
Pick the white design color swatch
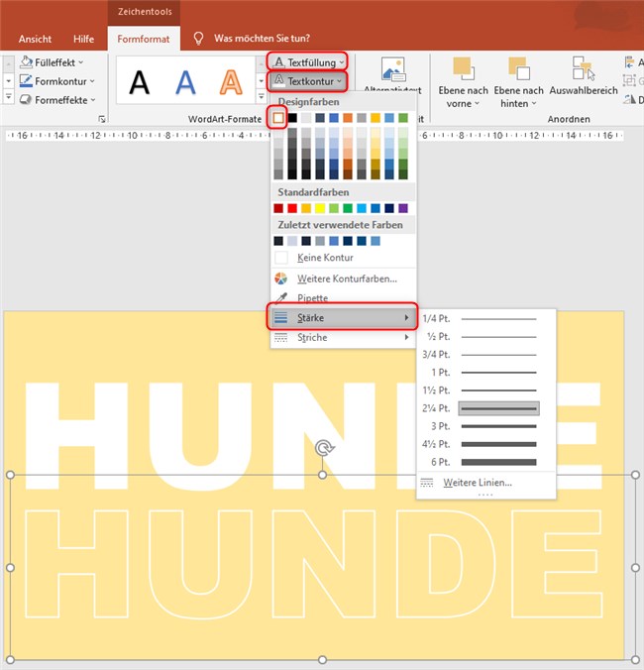278,118
